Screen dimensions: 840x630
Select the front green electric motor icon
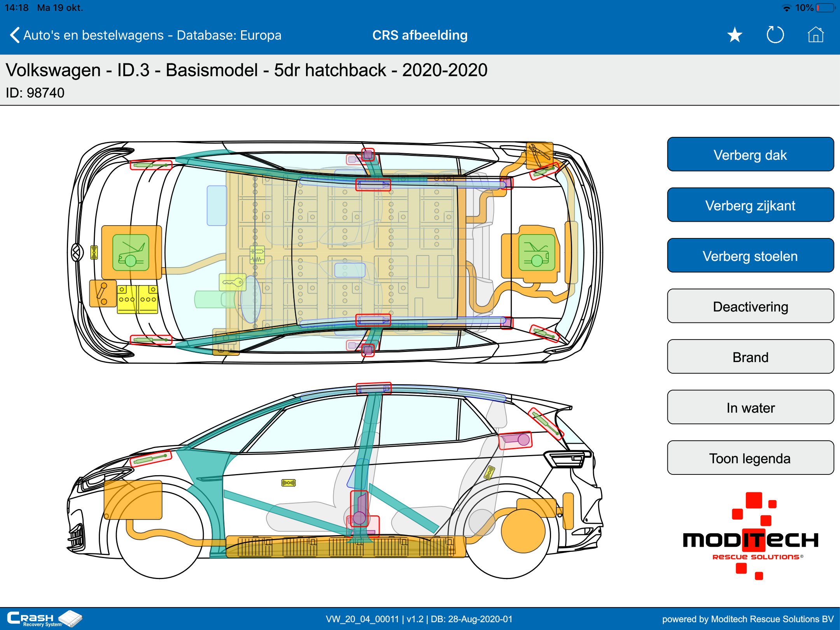131,253
